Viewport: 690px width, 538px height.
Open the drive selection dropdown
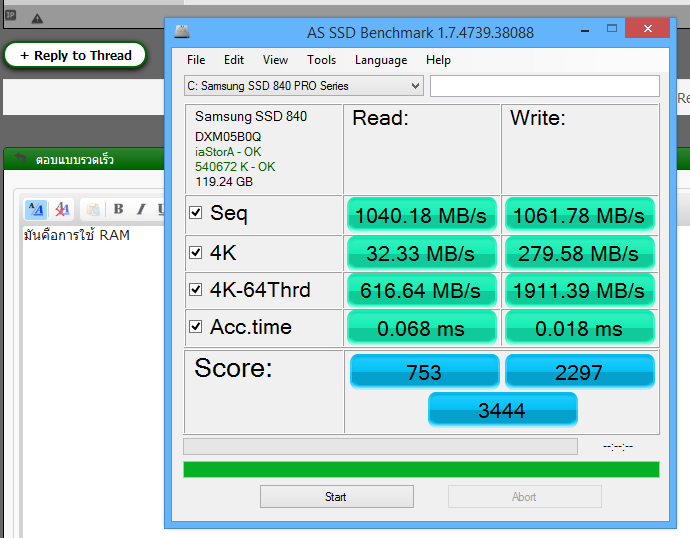tap(304, 86)
